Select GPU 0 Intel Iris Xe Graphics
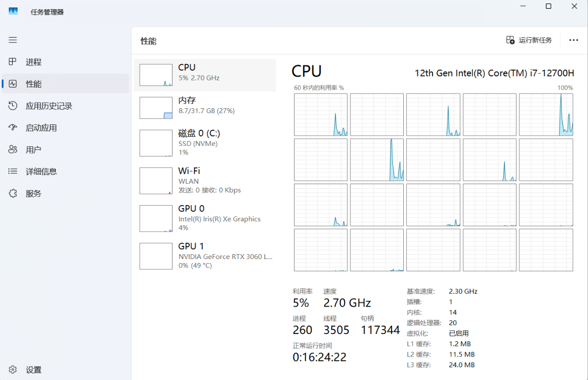The image size is (588, 380). [x=205, y=218]
